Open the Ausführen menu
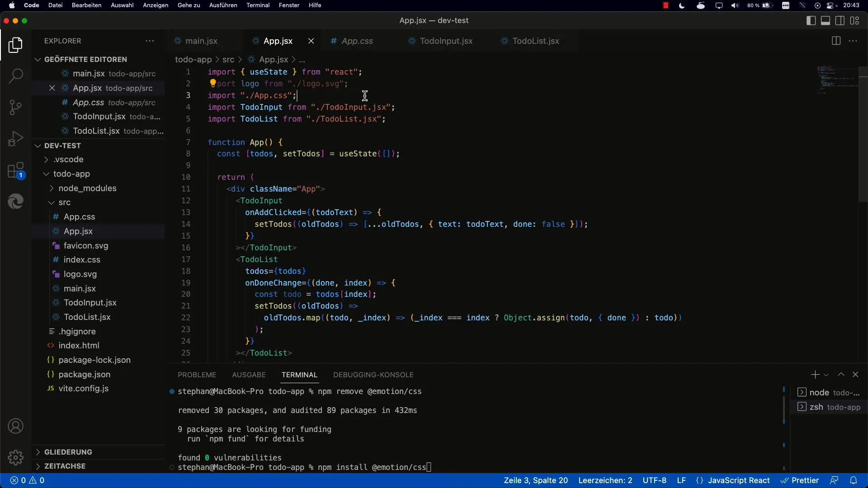 tap(223, 5)
